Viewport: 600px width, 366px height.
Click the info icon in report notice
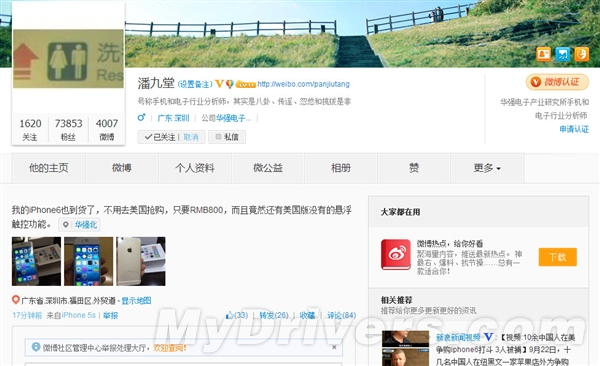coord(36,347)
